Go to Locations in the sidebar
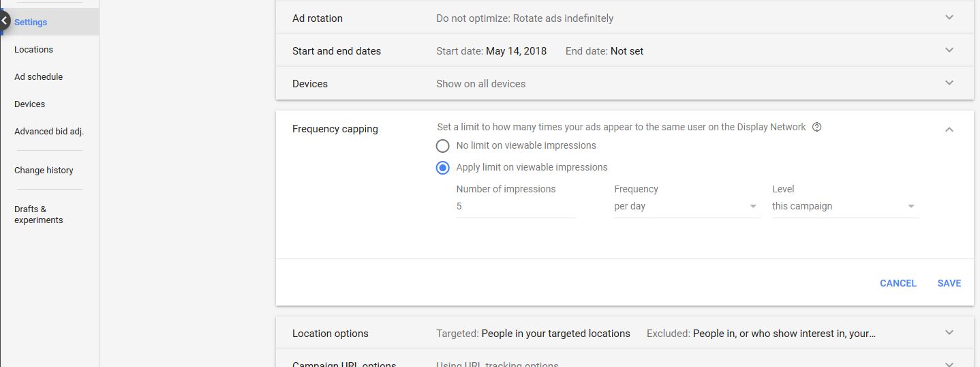 pyautogui.click(x=33, y=50)
